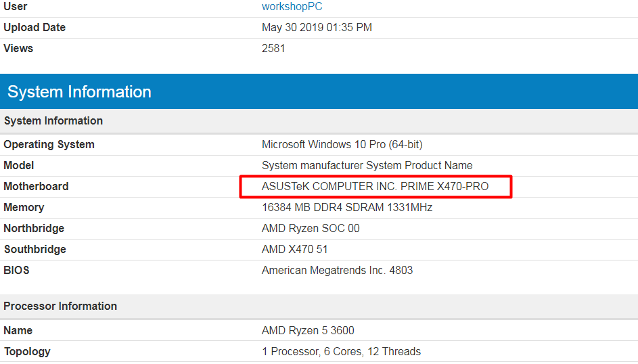Click the 16384 MB DDR4 SDRAM value

tap(346, 208)
